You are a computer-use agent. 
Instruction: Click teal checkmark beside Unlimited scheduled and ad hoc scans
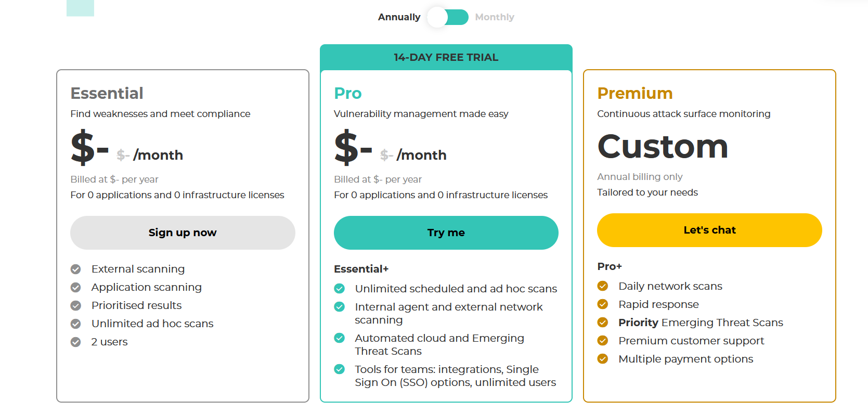click(x=340, y=289)
